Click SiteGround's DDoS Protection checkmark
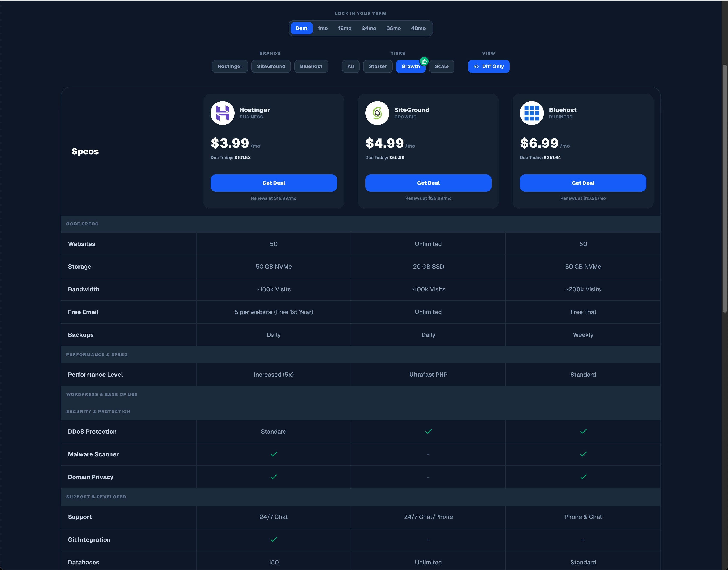Viewport: 728px width, 570px height. click(428, 432)
